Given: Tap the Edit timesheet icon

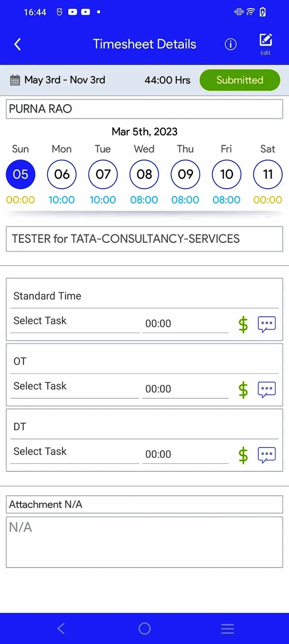Looking at the screenshot, I should pyautogui.click(x=265, y=43).
